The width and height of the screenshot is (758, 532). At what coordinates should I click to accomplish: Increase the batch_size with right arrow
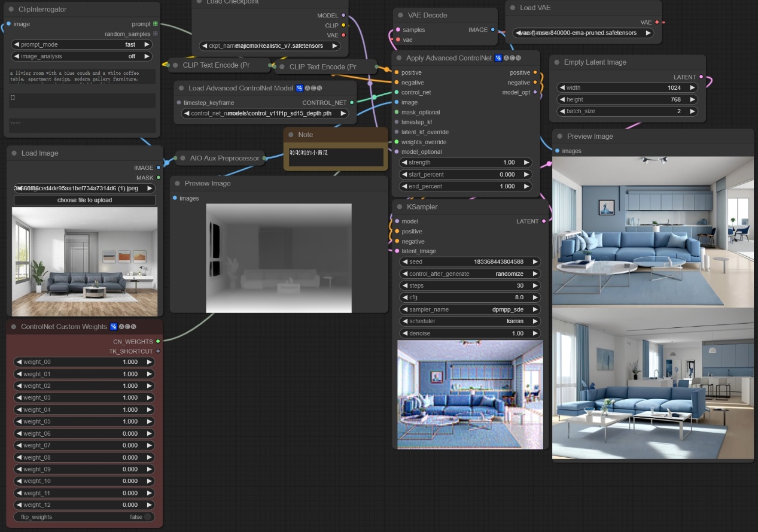point(692,111)
